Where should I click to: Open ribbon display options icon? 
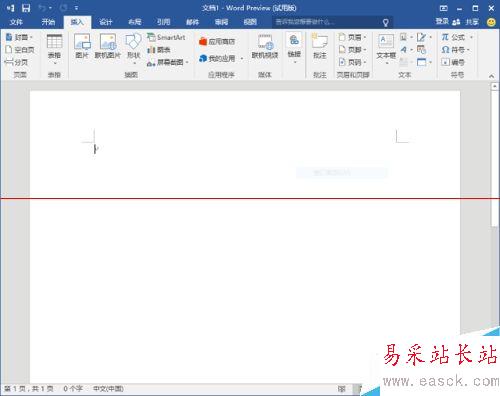444,8
